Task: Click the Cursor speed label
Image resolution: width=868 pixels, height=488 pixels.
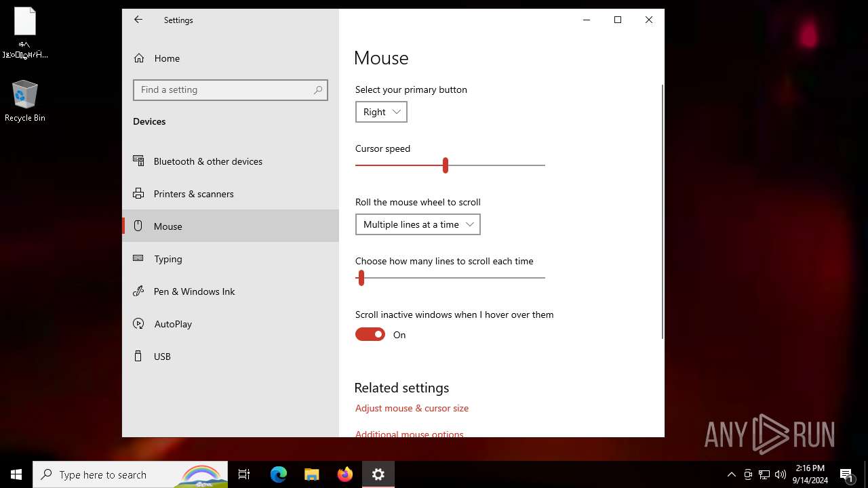Action: click(382, 148)
